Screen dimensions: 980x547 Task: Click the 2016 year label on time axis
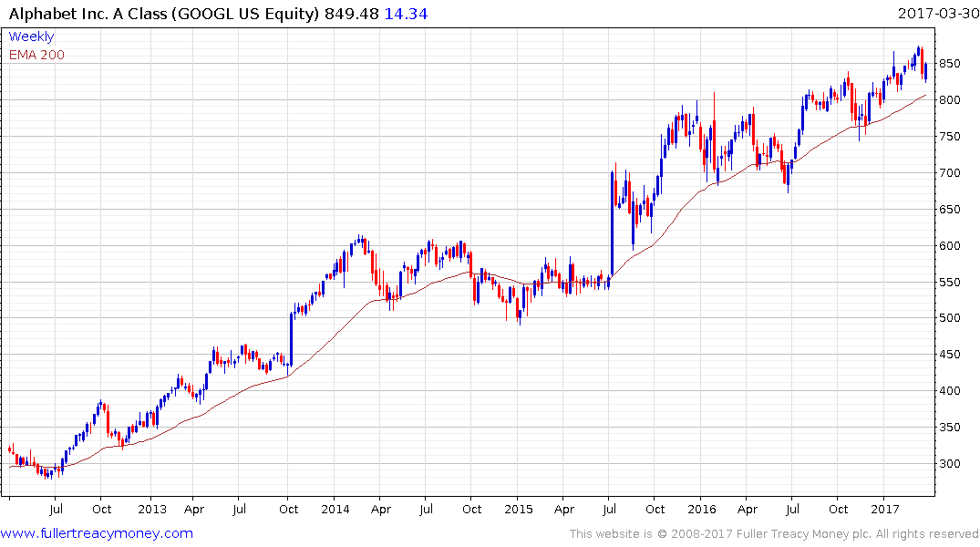(701, 510)
